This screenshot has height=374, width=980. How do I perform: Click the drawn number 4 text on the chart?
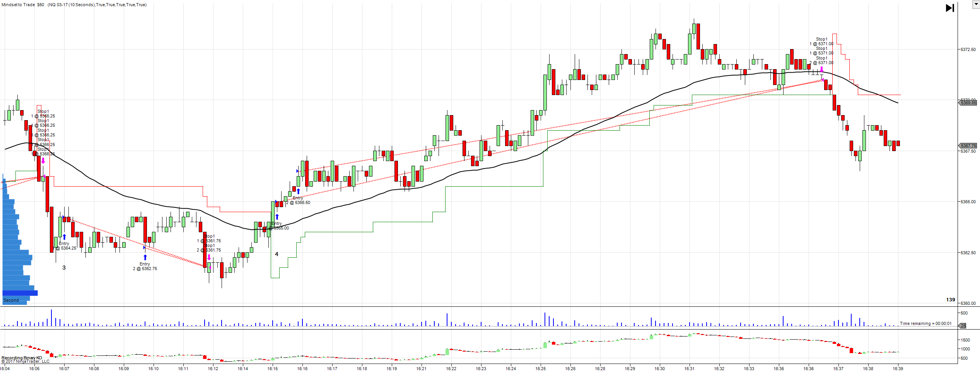277,254
